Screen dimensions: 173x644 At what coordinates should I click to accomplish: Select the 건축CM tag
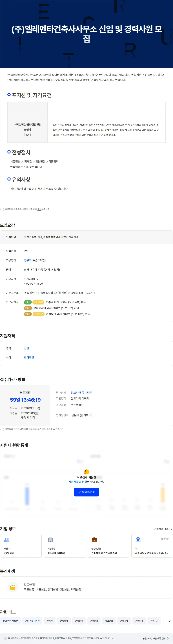click(x=94, y=621)
